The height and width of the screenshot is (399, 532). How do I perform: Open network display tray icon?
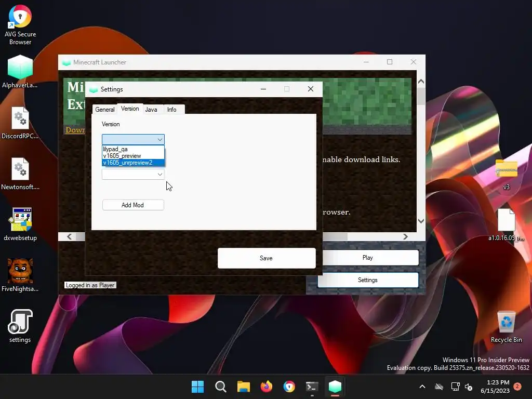pos(455,387)
